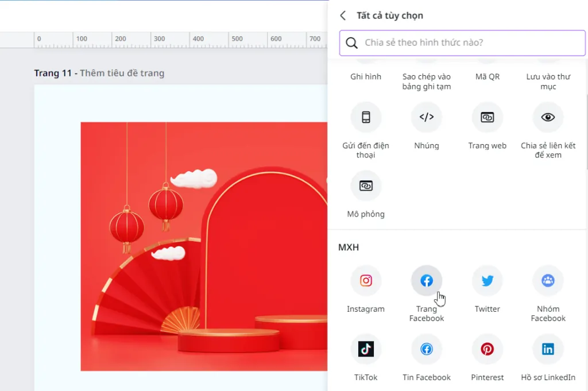Image resolution: width=588 pixels, height=391 pixels.
Task: Focus the 'Chia sẻ theo hình thức nào?' search field
Action: [462, 42]
